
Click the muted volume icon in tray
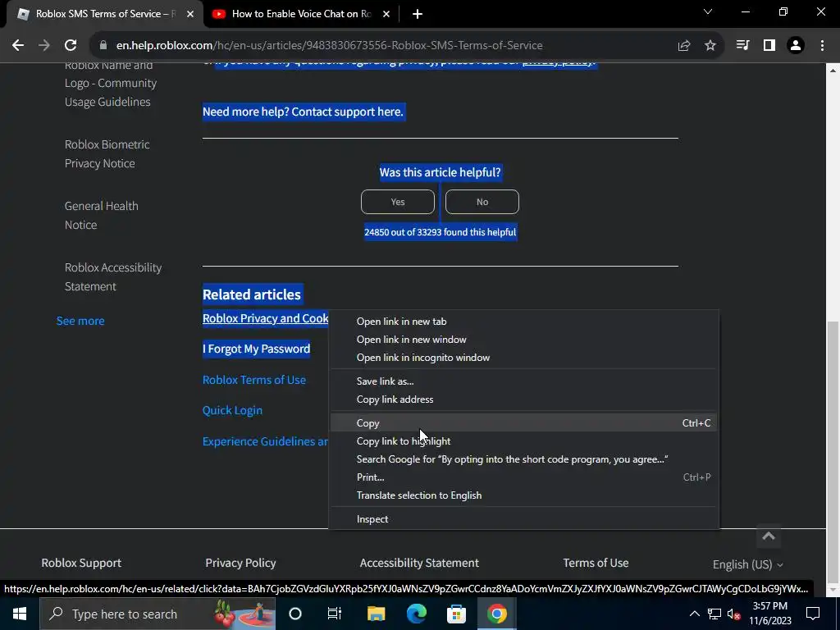click(x=733, y=614)
